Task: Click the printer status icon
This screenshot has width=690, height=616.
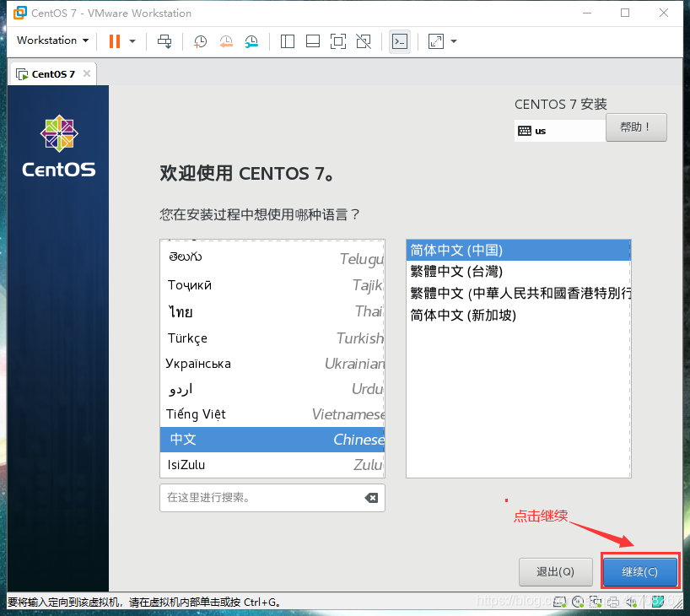Action: (613, 602)
